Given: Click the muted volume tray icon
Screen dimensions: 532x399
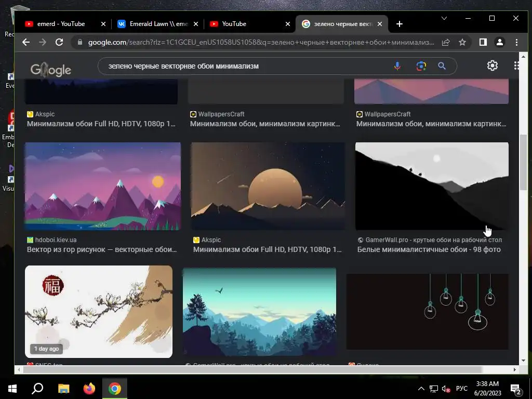Looking at the screenshot, I should (x=446, y=389).
